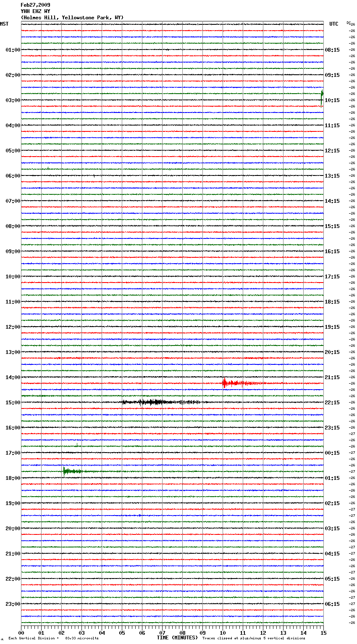Click the 08:15 UTC time label
357x644 pixels.
332,50
